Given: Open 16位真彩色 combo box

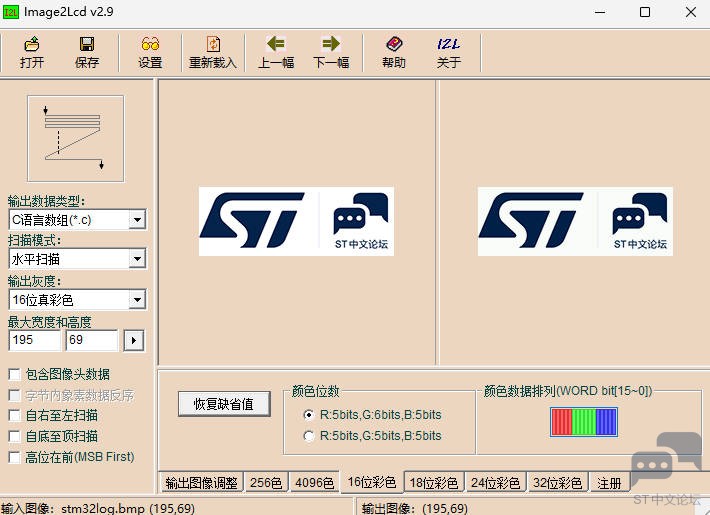Looking at the screenshot, I should [x=77, y=300].
